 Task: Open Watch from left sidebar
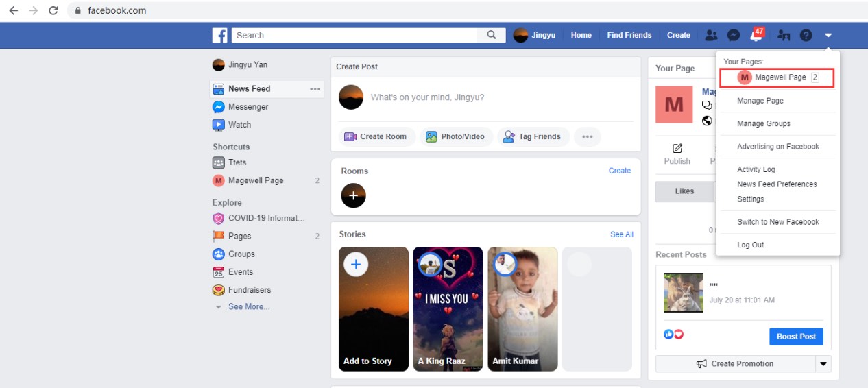232,125
